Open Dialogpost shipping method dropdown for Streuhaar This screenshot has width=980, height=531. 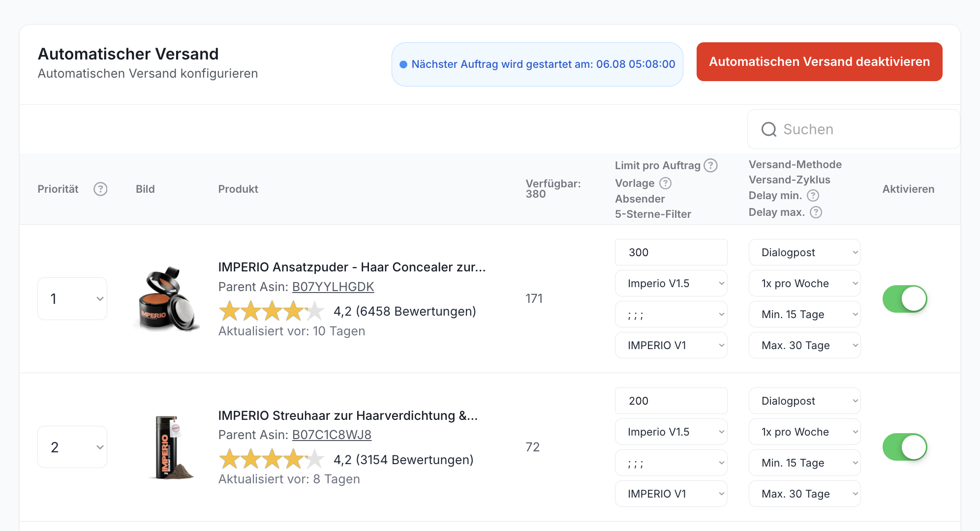click(805, 401)
